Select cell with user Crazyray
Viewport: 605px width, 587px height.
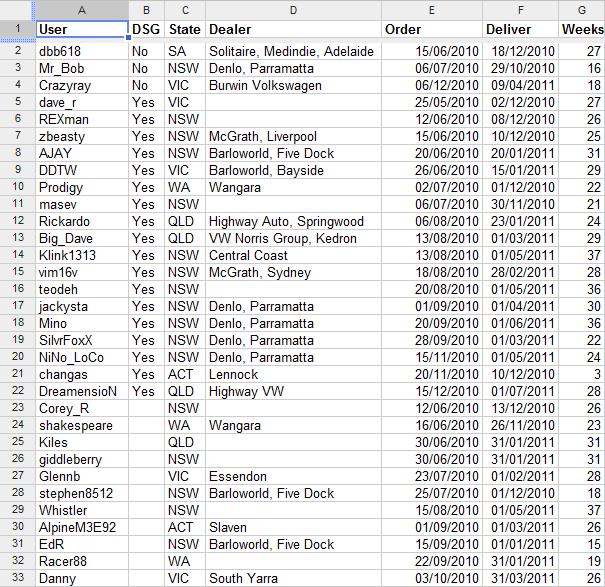tap(82, 85)
